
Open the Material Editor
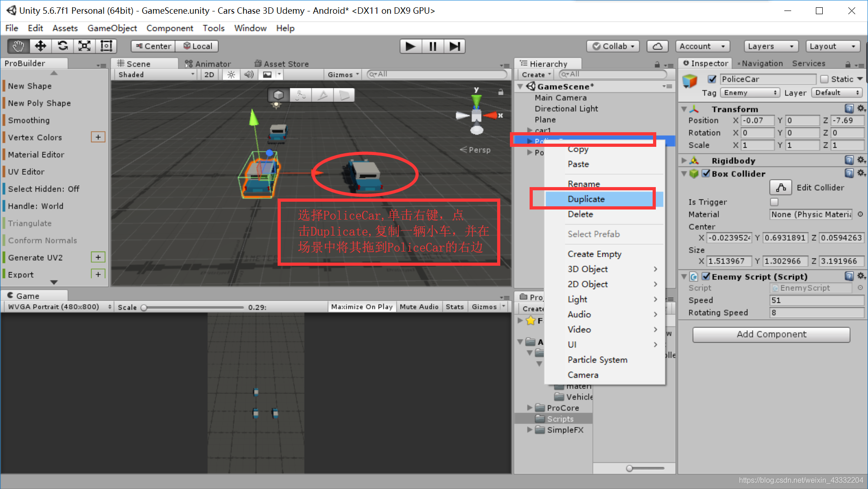click(36, 155)
